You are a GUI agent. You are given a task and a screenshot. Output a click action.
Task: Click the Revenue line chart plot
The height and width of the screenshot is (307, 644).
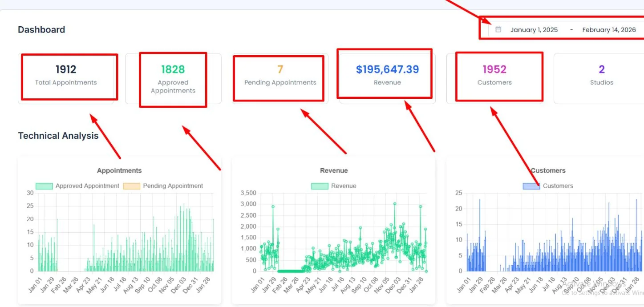(x=344, y=232)
